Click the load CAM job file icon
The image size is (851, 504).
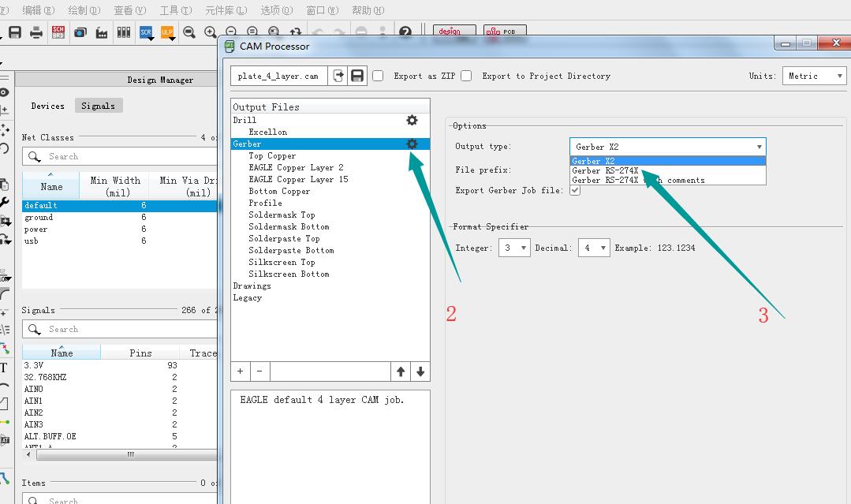338,76
